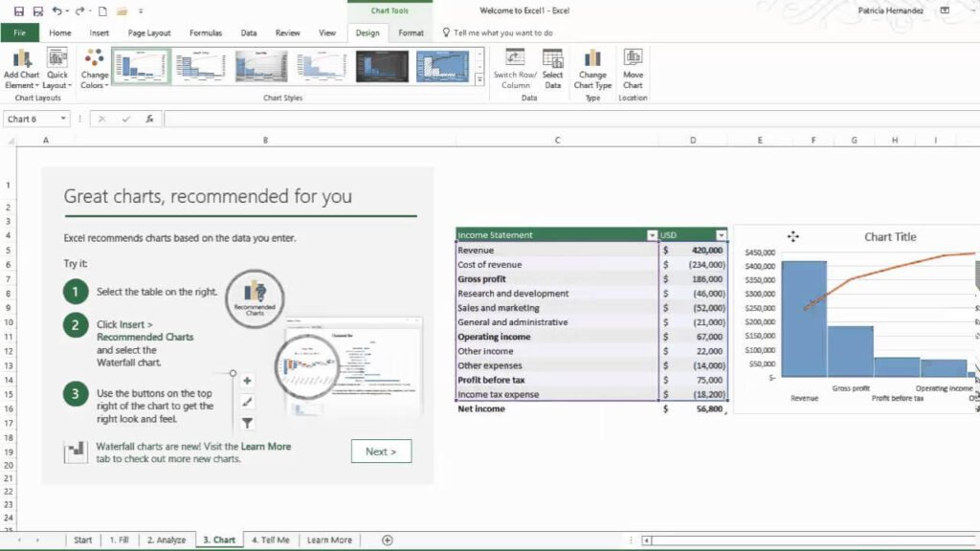Select the blue-background chart style thumbnail
This screenshot has height=551, width=980.
[442, 66]
